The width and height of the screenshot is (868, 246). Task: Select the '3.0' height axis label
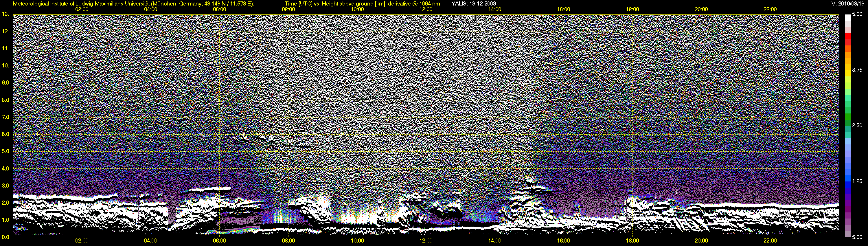pos(5,186)
